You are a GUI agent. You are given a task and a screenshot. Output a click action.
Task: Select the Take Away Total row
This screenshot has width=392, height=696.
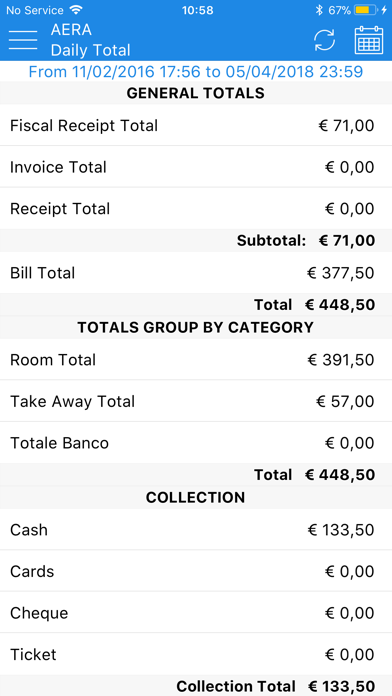coord(196,401)
